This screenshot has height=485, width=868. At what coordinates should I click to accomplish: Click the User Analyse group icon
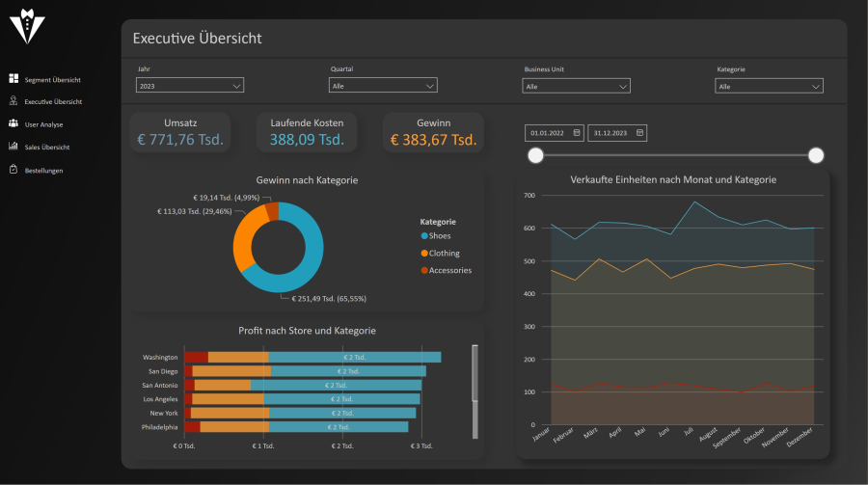point(14,124)
